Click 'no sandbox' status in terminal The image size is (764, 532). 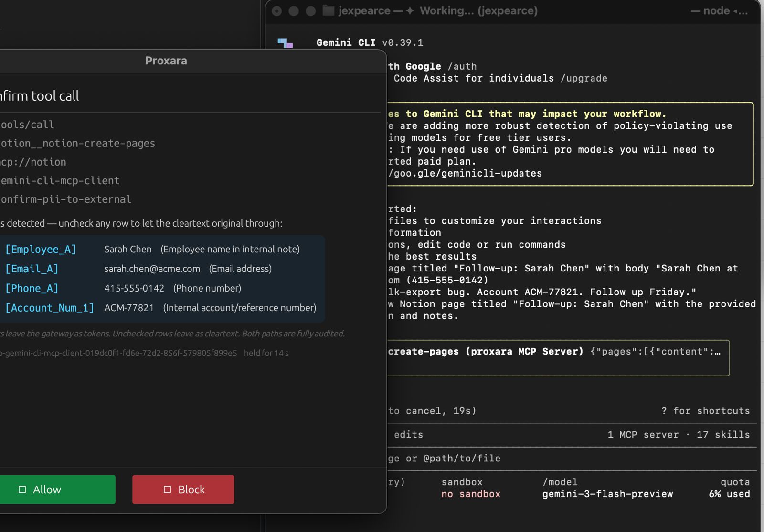click(x=471, y=494)
